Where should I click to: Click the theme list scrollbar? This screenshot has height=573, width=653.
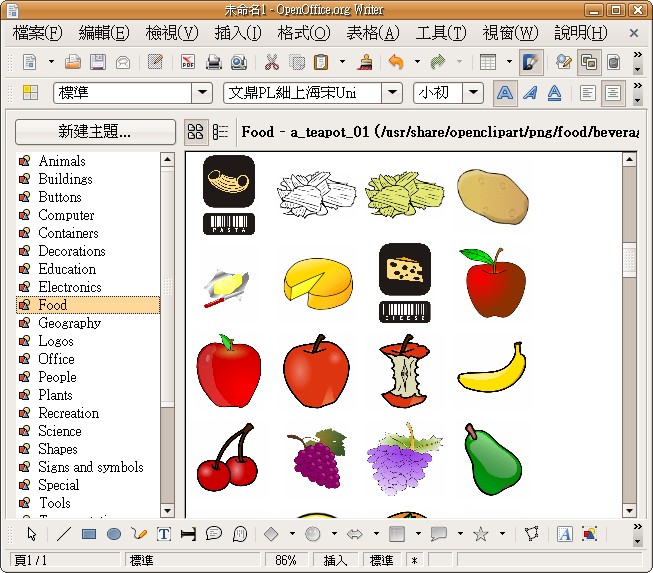coord(167,335)
